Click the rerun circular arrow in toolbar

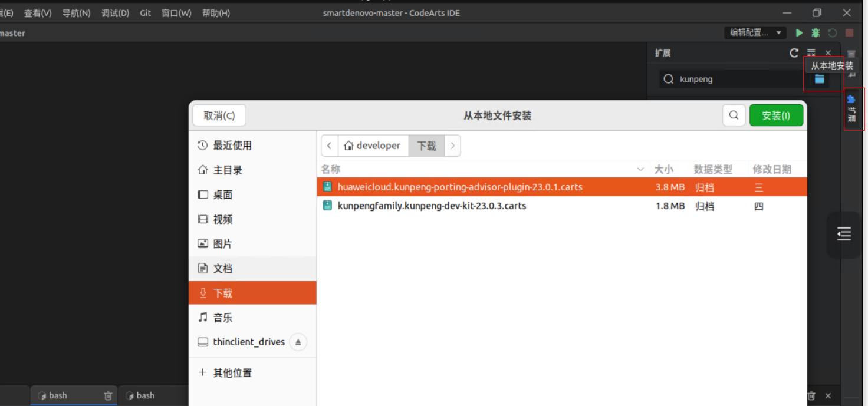[833, 33]
